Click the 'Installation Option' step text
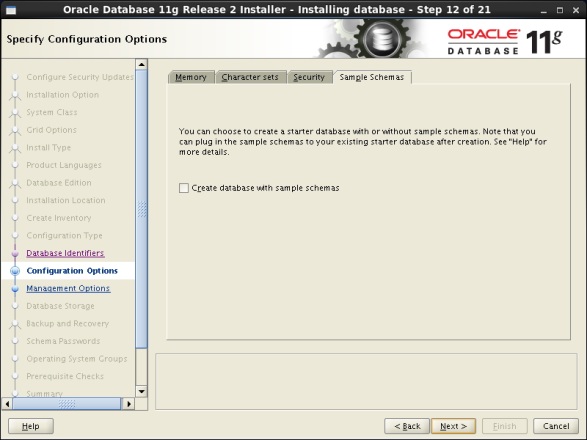Viewport: 587px width, 440px height. [x=63, y=95]
